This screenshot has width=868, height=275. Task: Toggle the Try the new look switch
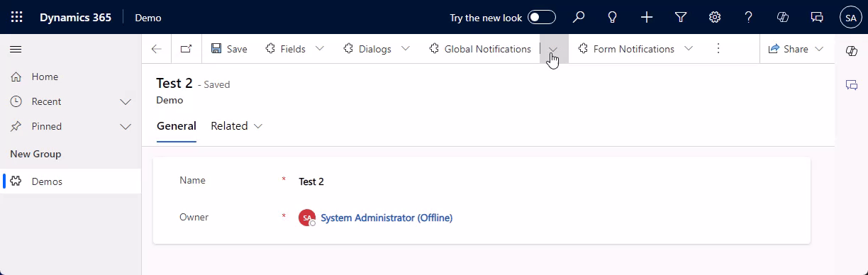[x=542, y=17]
